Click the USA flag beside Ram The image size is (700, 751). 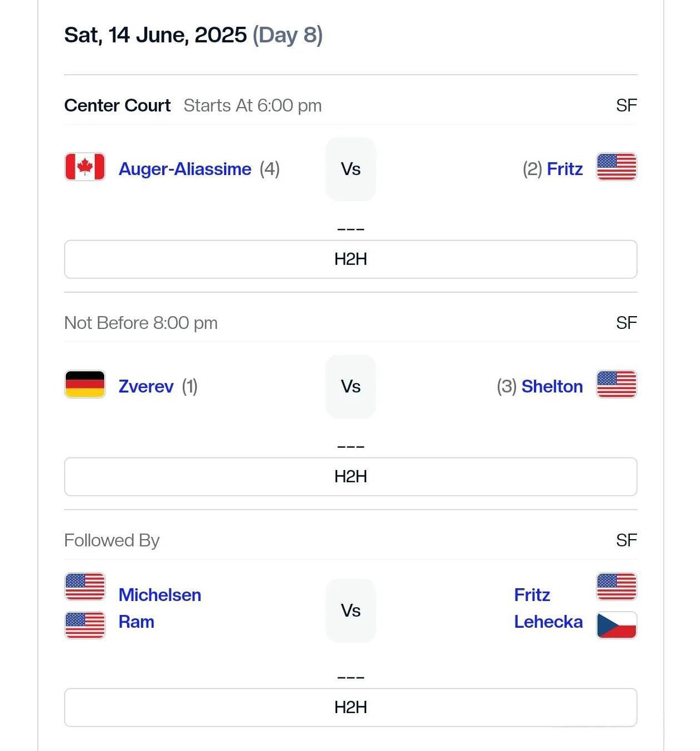coord(85,625)
